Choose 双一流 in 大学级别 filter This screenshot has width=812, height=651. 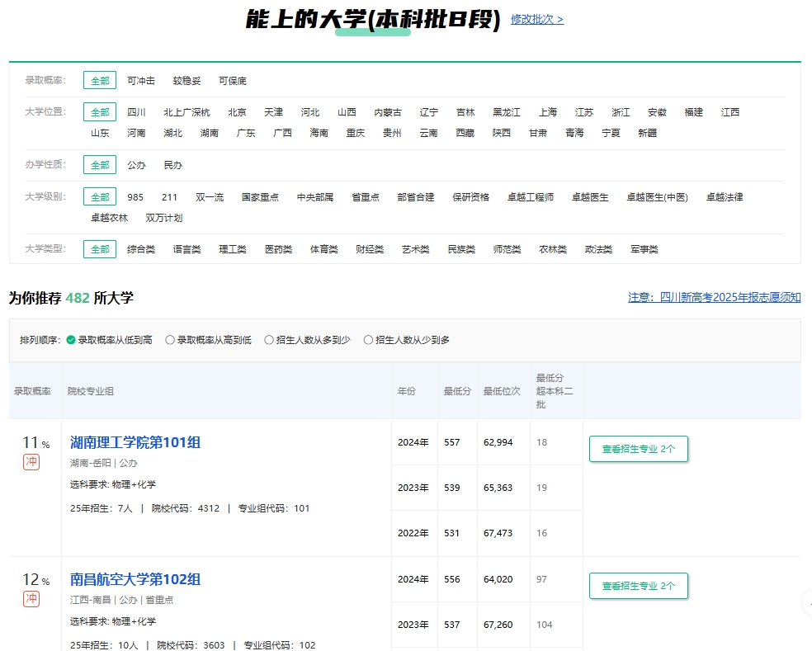[x=210, y=197]
